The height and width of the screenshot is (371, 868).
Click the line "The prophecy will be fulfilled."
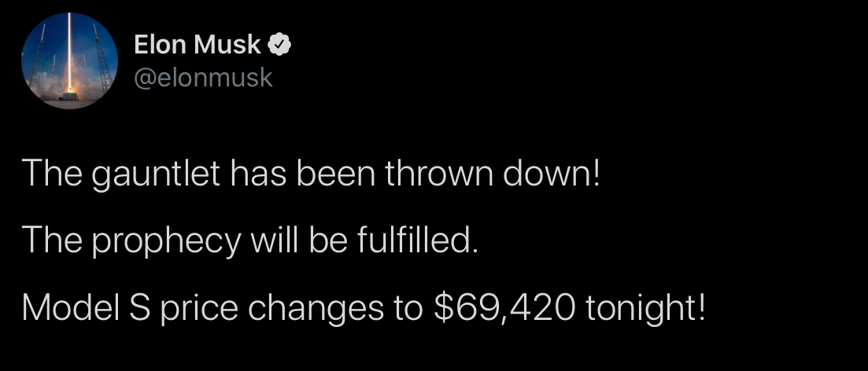pyautogui.click(x=249, y=240)
